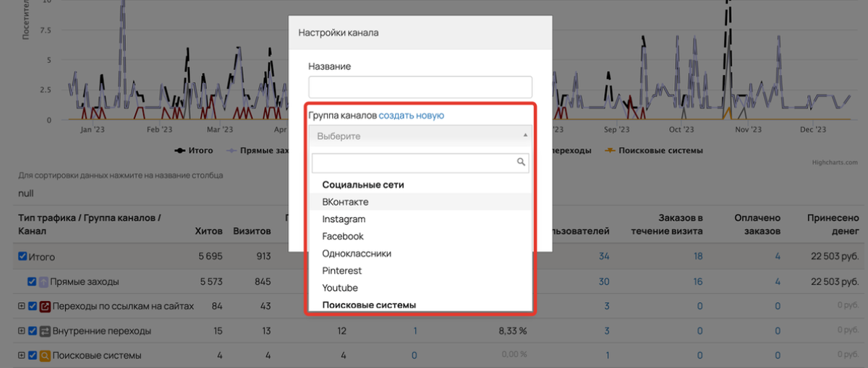Select Instagram from the dropdown list

(x=420, y=219)
